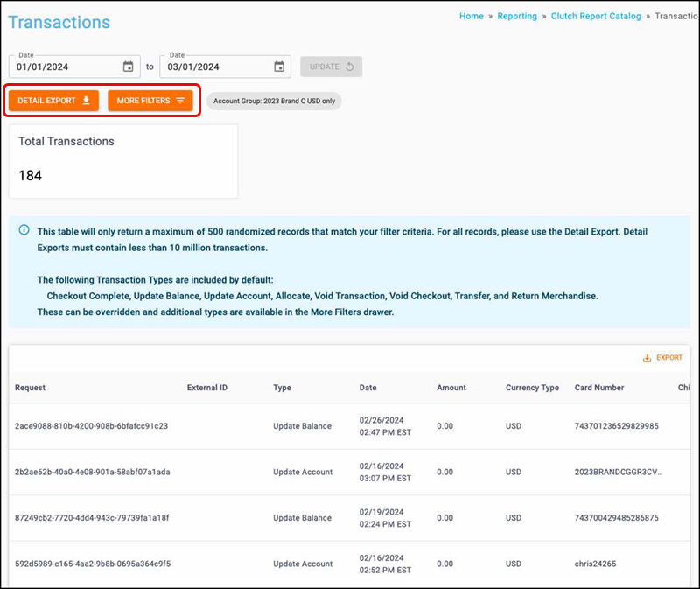Click card number 2023BRANDCGGR3CV...
Screen dimensions: 700x589
coord(619,472)
